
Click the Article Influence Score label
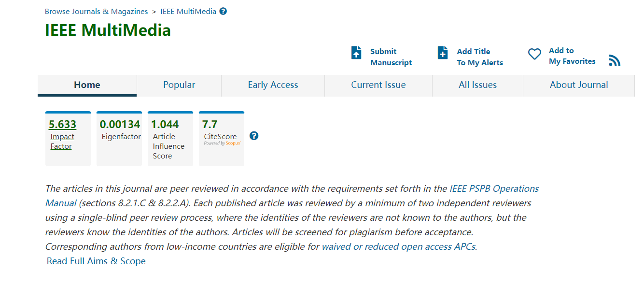[x=168, y=146]
